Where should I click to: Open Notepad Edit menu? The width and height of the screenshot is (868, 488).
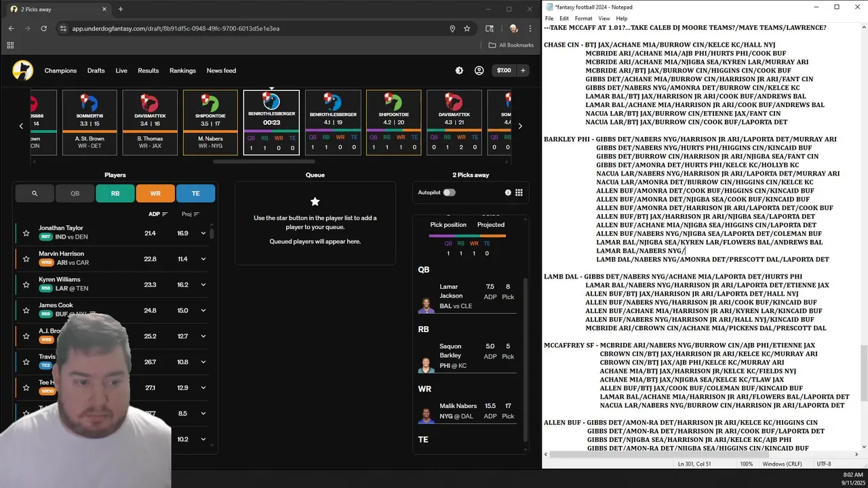click(x=564, y=18)
